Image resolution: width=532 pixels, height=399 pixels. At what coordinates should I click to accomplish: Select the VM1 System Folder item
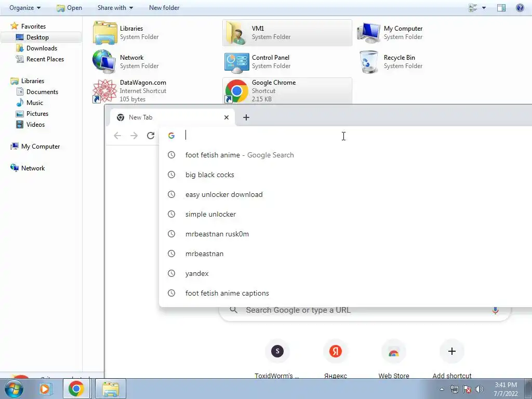[x=287, y=33]
